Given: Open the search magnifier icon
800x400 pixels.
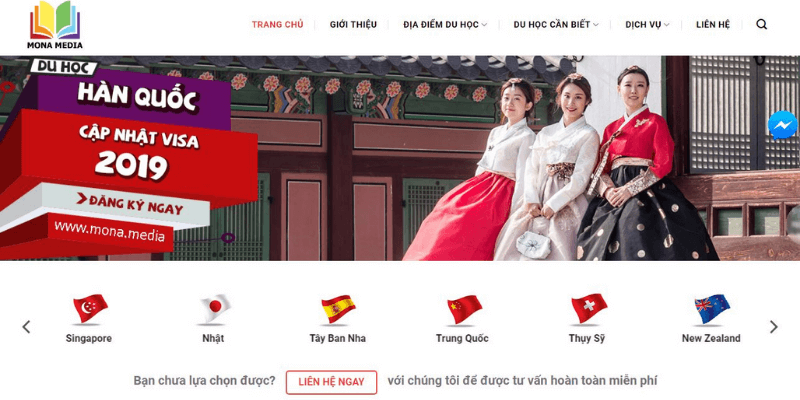Looking at the screenshot, I should click(x=761, y=24).
